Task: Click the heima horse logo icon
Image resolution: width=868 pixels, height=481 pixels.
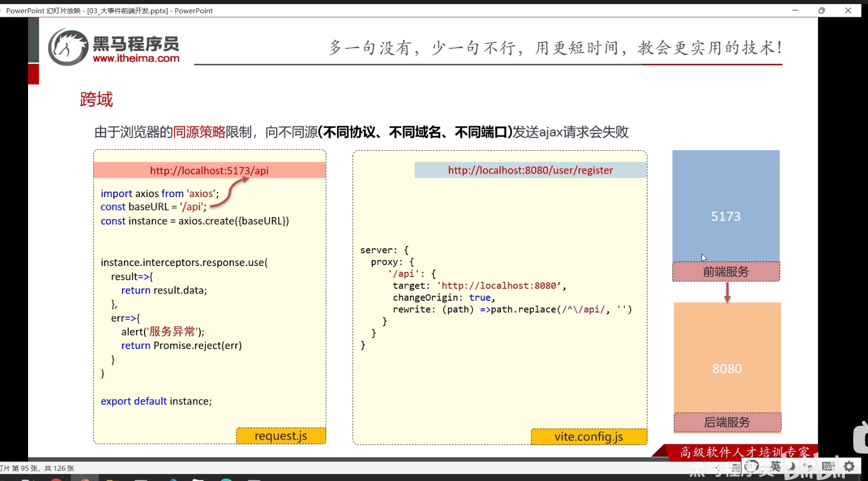Action: [x=68, y=47]
